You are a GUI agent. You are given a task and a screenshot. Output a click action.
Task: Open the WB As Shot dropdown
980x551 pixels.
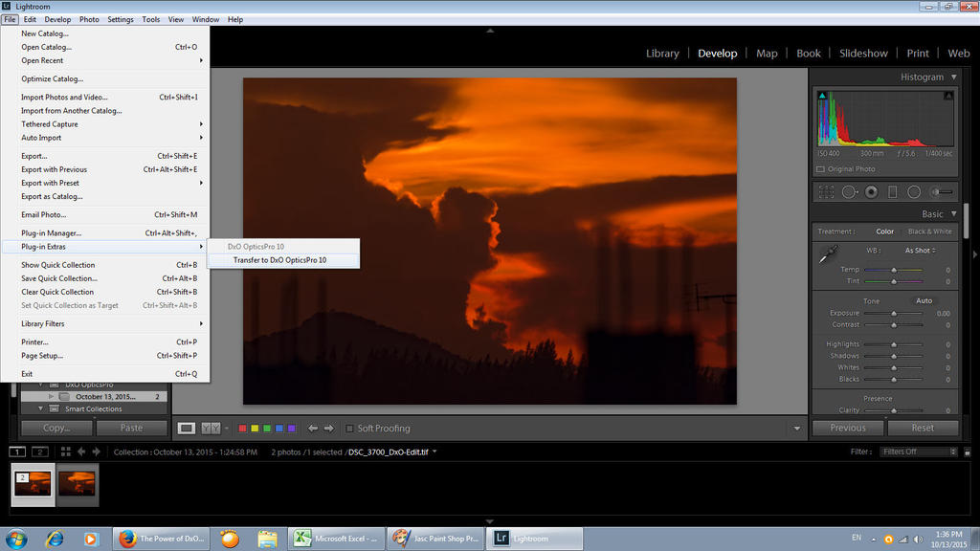921,251
